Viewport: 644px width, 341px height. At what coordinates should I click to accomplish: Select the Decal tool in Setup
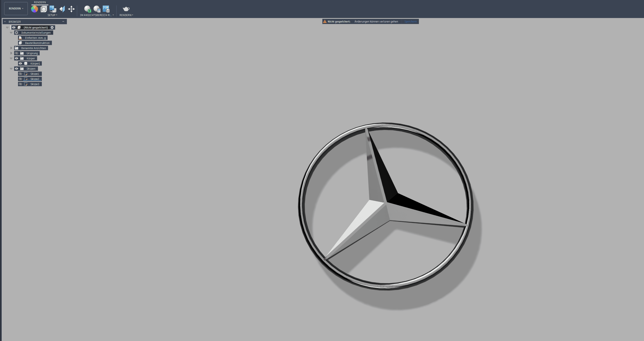coord(53,9)
